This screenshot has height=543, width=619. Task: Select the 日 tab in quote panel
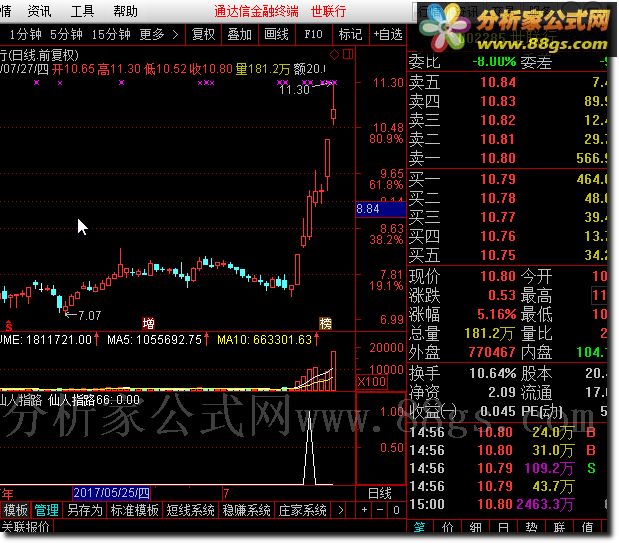pos(503,527)
